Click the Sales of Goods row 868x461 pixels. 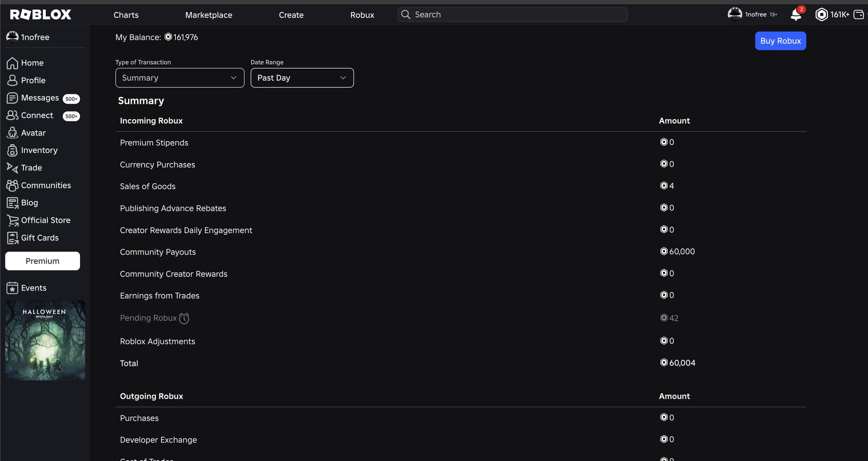point(461,186)
